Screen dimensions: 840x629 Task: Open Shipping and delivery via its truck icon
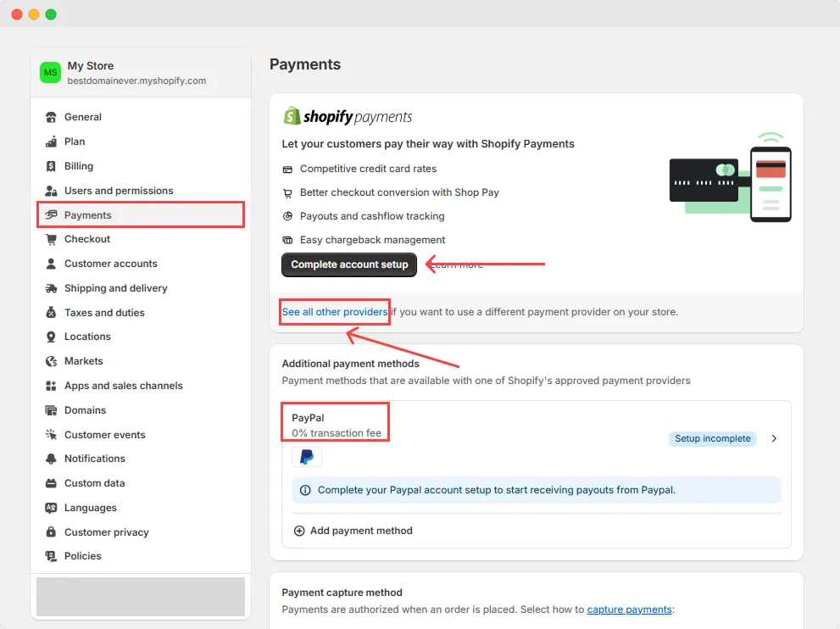(51, 288)
